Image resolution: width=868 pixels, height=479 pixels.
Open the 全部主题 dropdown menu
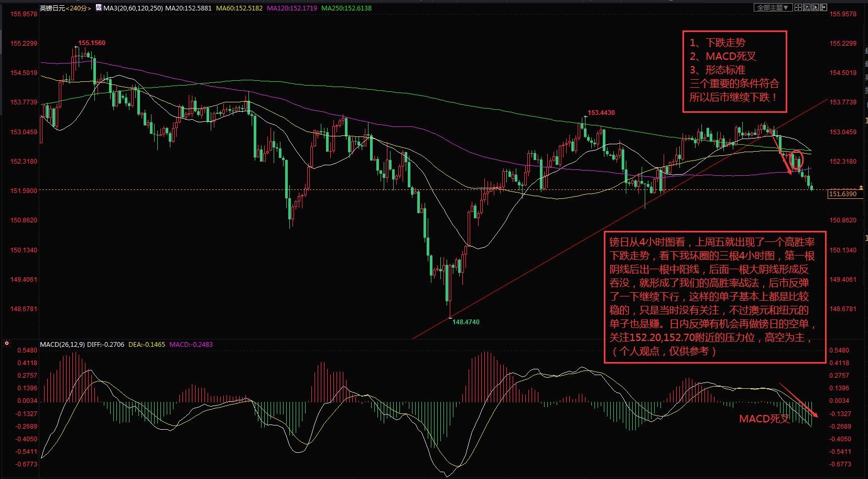click(773, 7)
